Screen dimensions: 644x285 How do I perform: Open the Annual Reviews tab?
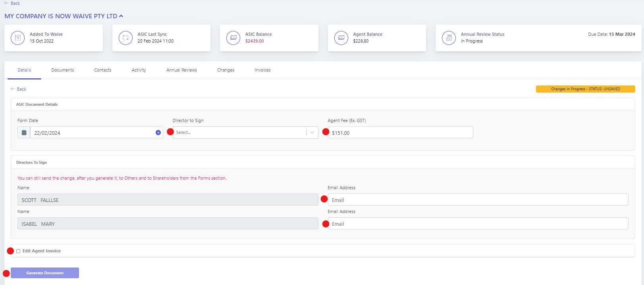tap(181, 70)
